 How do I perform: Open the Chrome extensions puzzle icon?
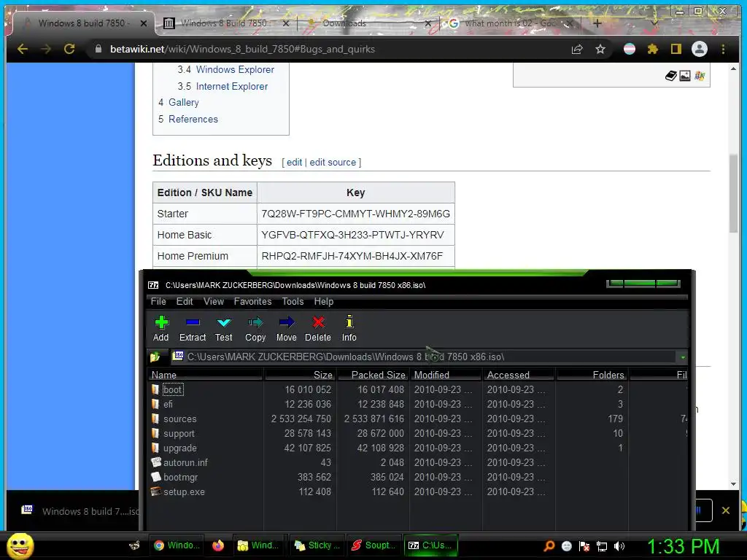653,49
